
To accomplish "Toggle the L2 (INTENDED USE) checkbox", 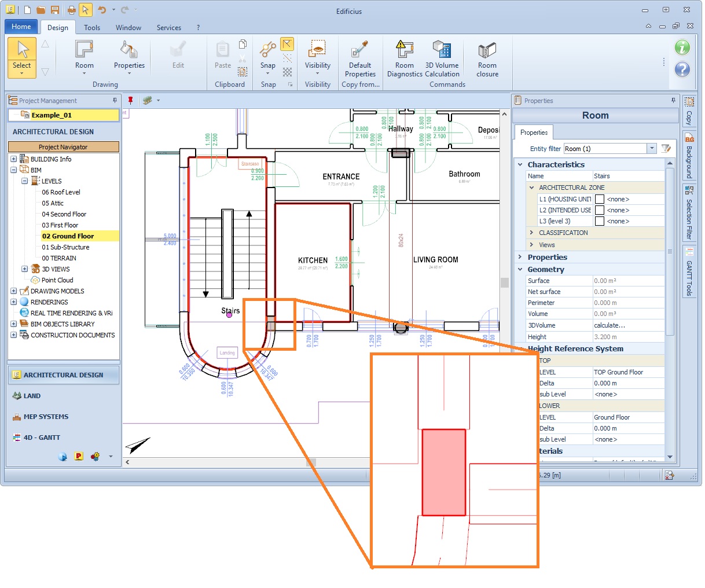I will coord(600,210).
